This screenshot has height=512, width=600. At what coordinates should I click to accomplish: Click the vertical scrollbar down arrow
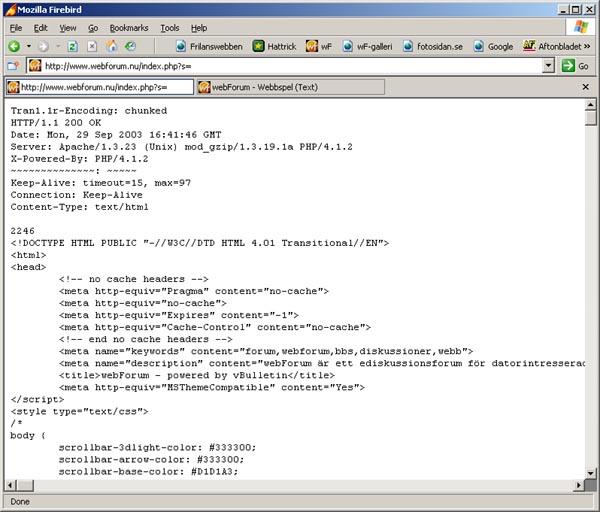click(x=590, y=473)
